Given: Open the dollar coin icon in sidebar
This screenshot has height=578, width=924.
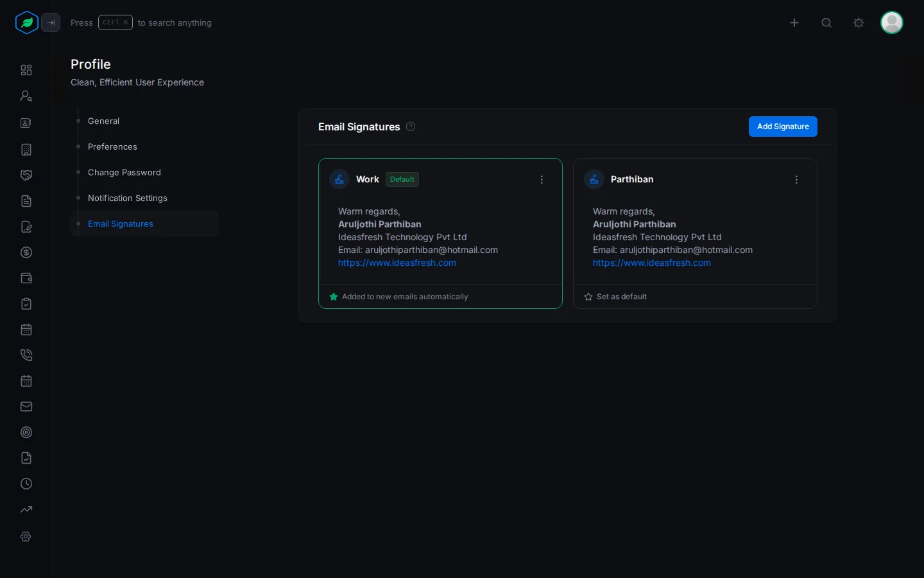Looking at the screenshot, I should pyautogui.click(x=26, y=252).
